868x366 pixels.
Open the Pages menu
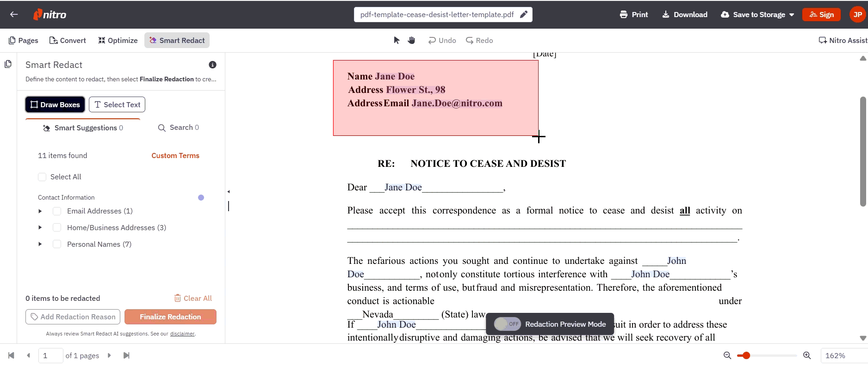(x=23, y=40)
